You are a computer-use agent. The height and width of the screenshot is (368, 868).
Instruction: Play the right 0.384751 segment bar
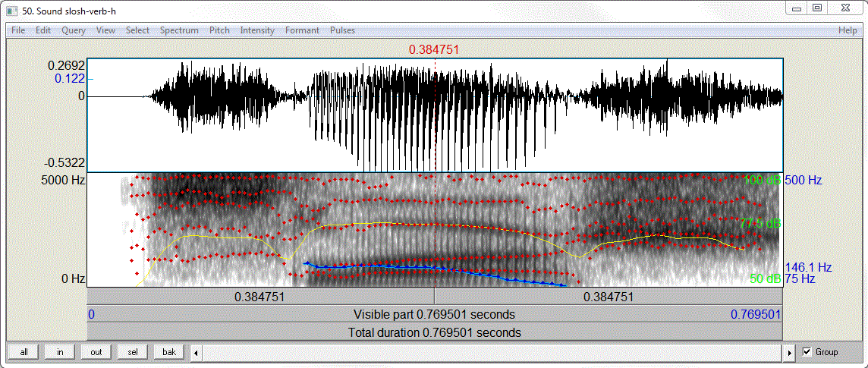[609, 297]
